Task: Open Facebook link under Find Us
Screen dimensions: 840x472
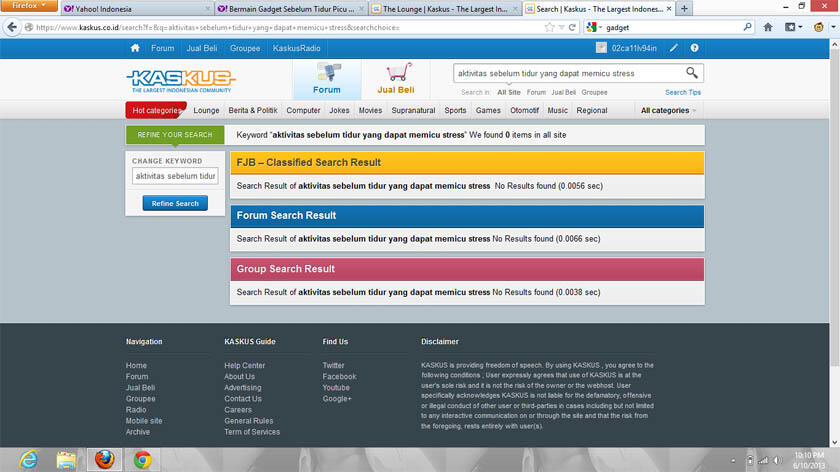Action: tap(339, 377)
